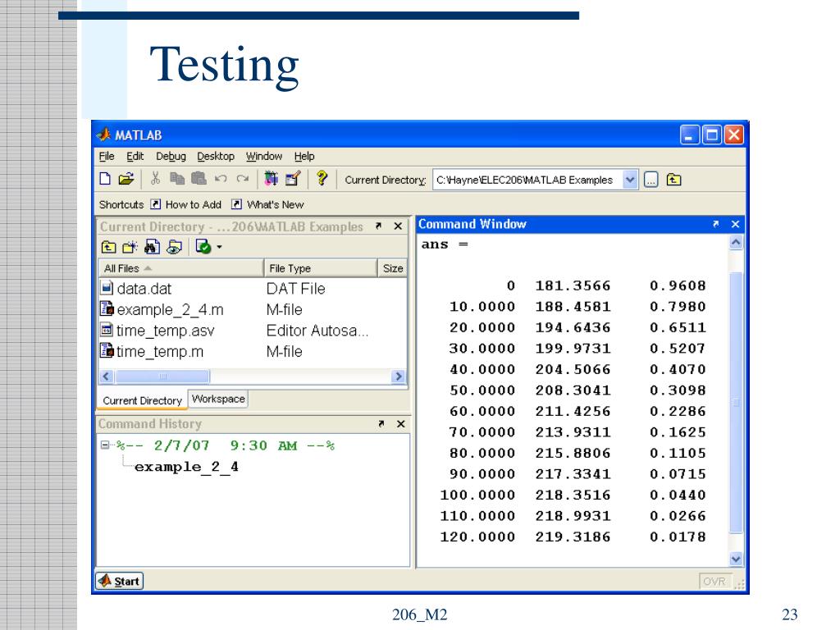Image resolution: width=840 pixels, height=630 pixels.
Task: Click the New M-file toolbar icon
Action: click(x=106, y=179)
